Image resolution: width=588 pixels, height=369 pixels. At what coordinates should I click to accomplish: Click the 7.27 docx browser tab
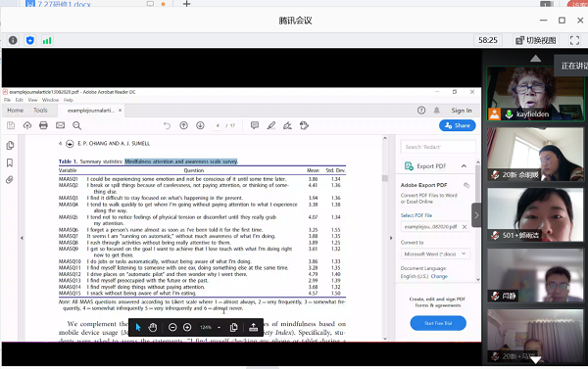point(64,4)
